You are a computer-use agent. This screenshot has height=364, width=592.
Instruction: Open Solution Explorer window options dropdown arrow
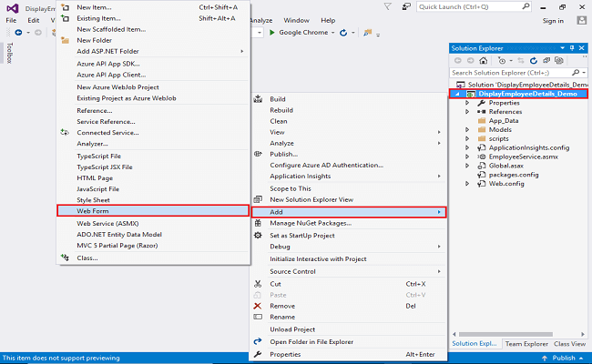562,48
